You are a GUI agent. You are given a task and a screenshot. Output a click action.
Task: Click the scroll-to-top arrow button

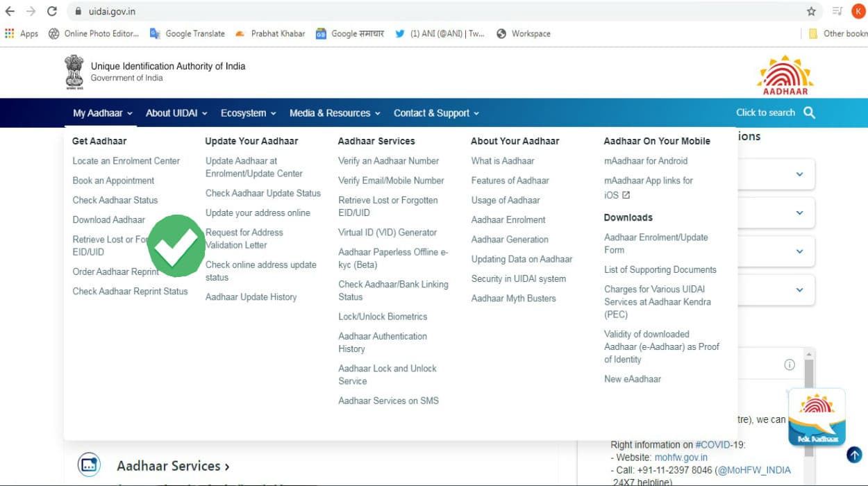853,455
